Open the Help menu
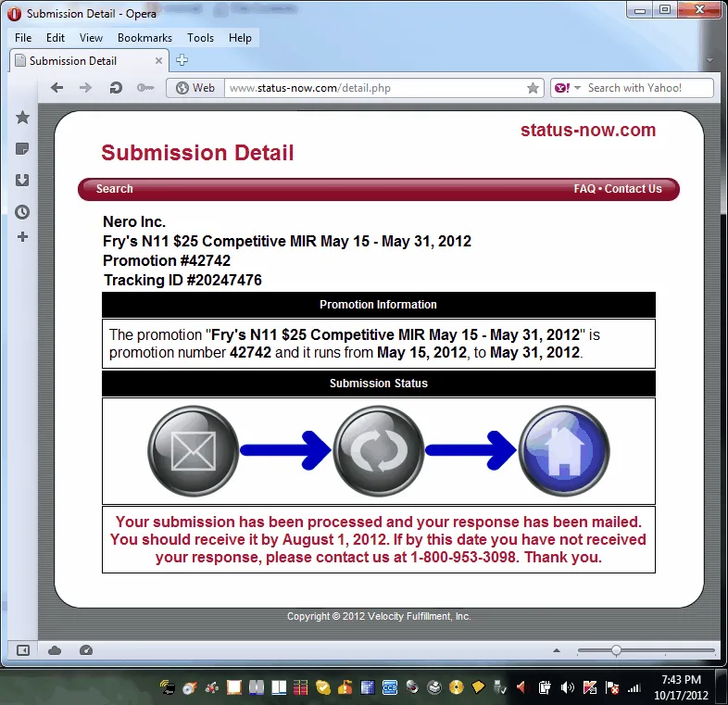Screen dimensions: 728x705 tap(240, 38)
